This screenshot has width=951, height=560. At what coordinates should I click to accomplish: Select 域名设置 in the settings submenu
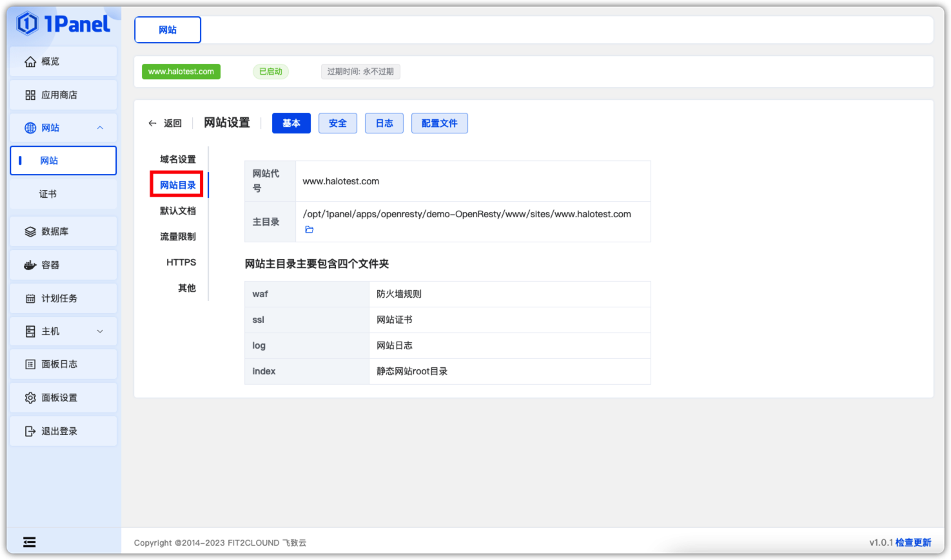point(178,159)
